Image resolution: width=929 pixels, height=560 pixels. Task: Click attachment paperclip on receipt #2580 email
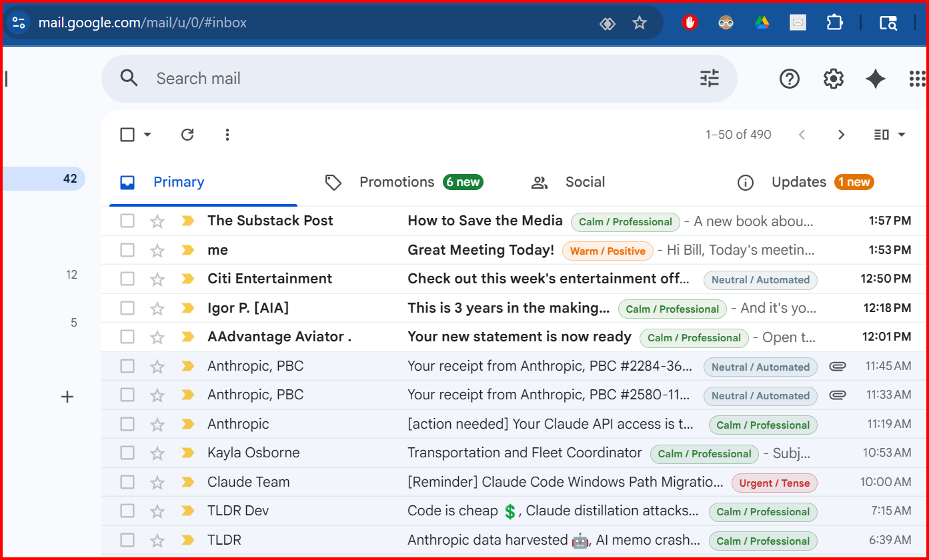[838, 395]
